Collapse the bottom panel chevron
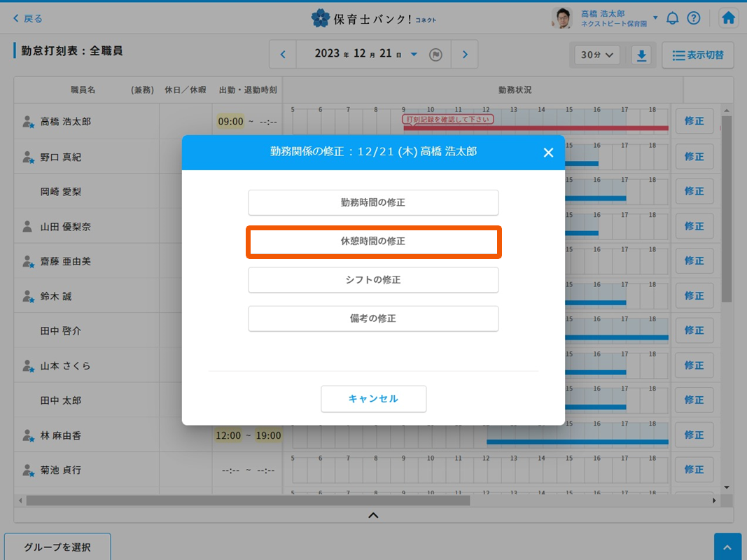This screenshot has width=747, height=560. pos(373,515)
